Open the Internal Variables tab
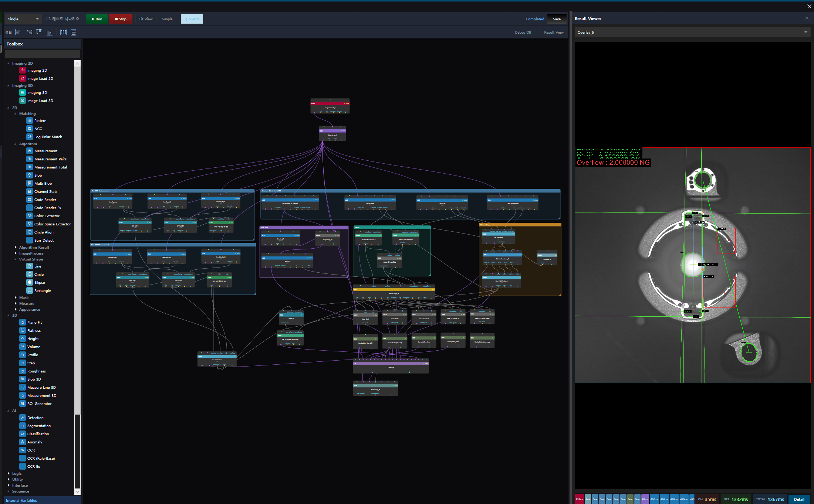814x504 pixels. click(21, 500)
